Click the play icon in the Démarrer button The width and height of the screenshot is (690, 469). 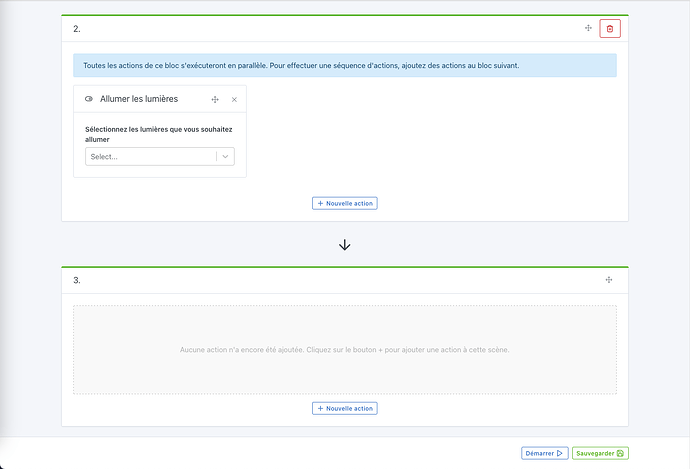point(561,453)
